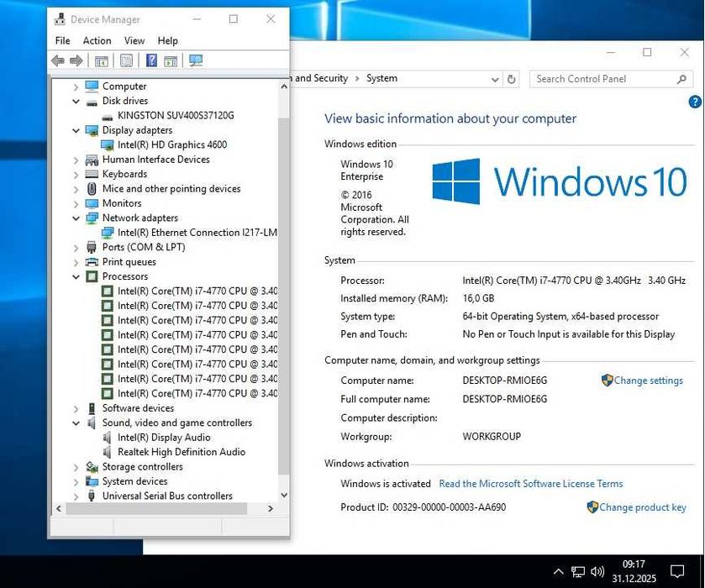
Task: Open Read the Microsoft Software License Terms
Action: (530, 484)
